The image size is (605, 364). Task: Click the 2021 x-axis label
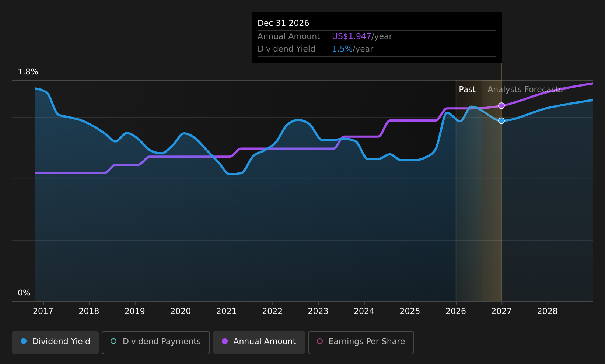(x=227, y=311)
